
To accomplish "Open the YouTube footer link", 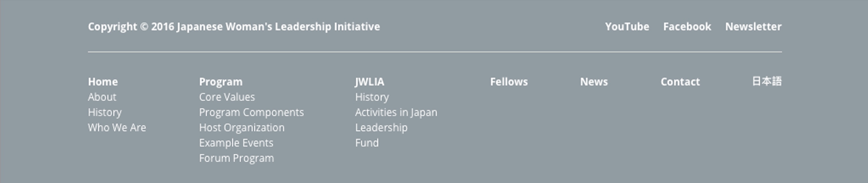I will (627, 27).
